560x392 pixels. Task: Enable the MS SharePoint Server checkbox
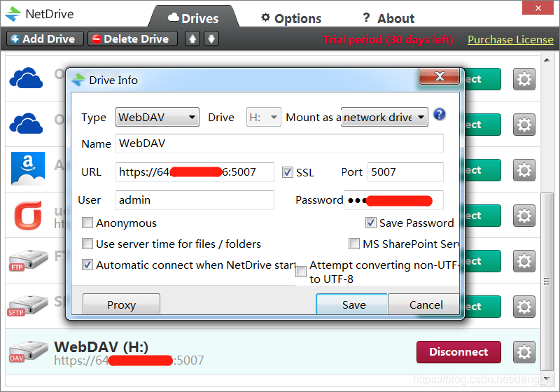coord(354,244)
